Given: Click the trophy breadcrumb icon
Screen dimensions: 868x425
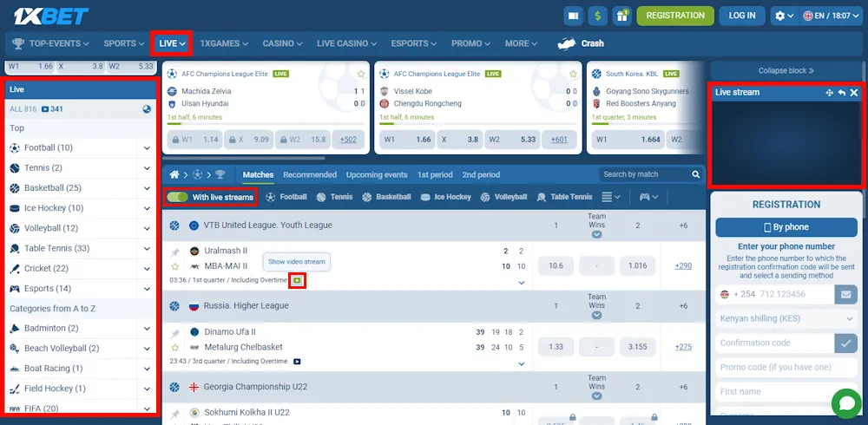Looking at the screenshot, I should tap(220, 175).
